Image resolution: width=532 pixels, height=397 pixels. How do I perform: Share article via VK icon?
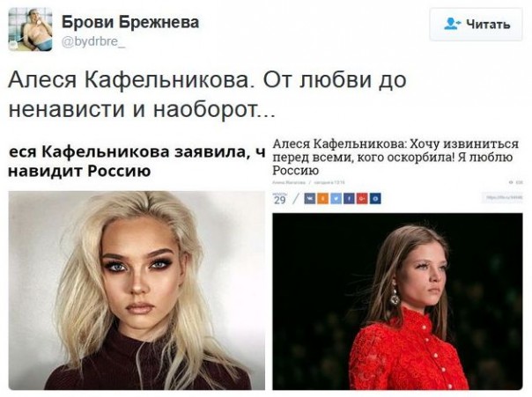(x=310, y=198)
